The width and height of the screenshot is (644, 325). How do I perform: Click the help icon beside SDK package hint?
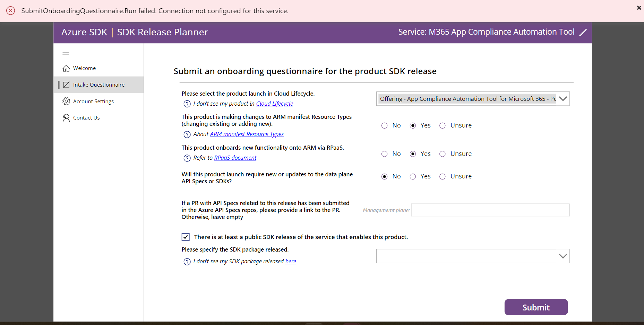tap(187, 262)
